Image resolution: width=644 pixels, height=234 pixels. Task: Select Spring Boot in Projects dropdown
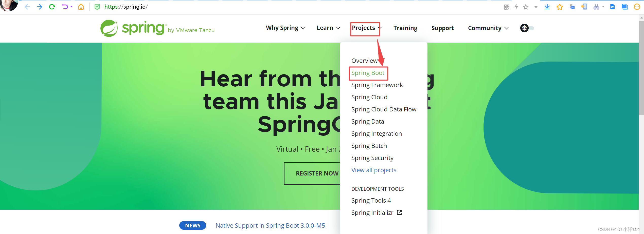368,73
